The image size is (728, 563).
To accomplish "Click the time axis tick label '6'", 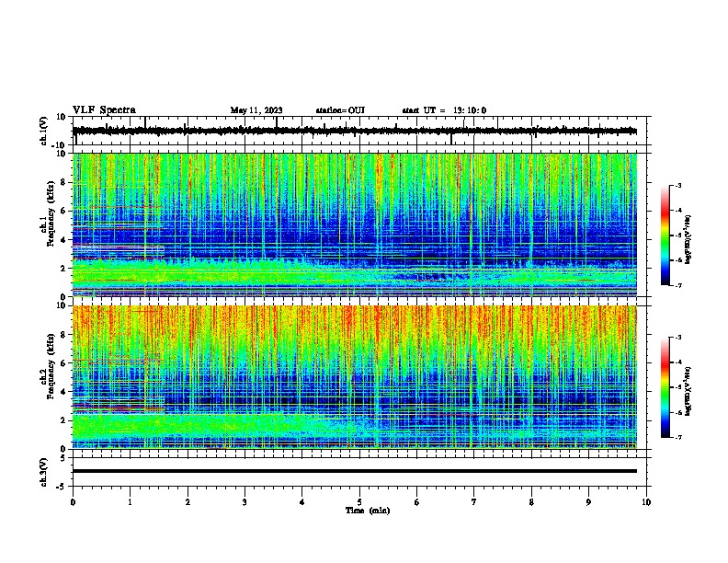I will coord(416,502).
